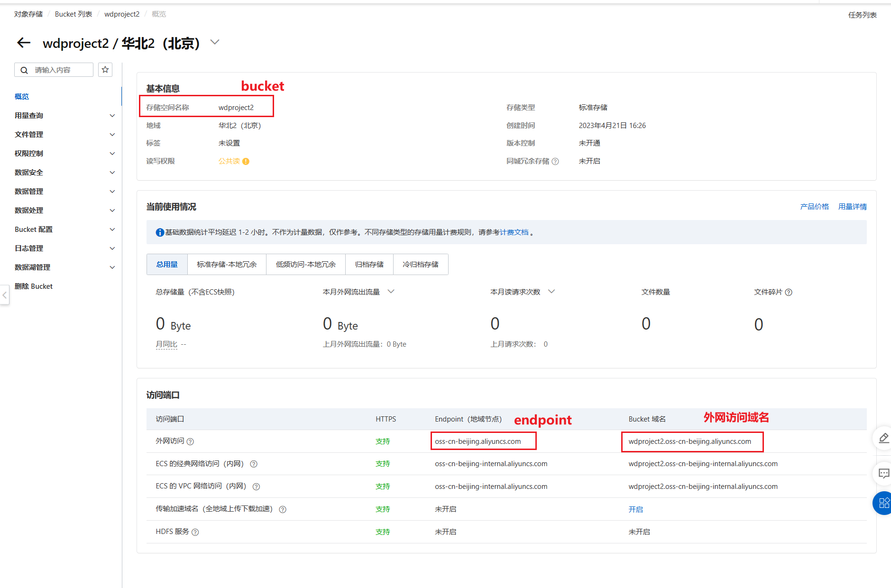Switch to the 冷归档存储 tab

point(421,265)
